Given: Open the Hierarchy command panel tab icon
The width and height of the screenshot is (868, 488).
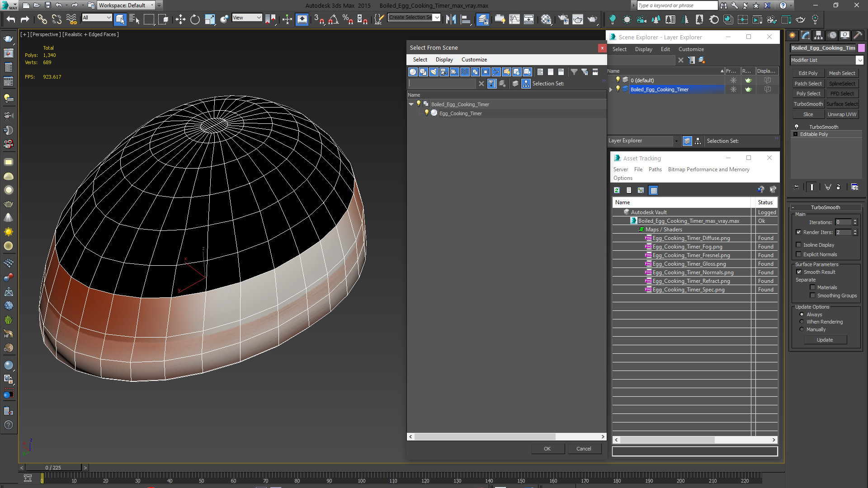Looking at the screenshot, I should (x=818, y=35).
